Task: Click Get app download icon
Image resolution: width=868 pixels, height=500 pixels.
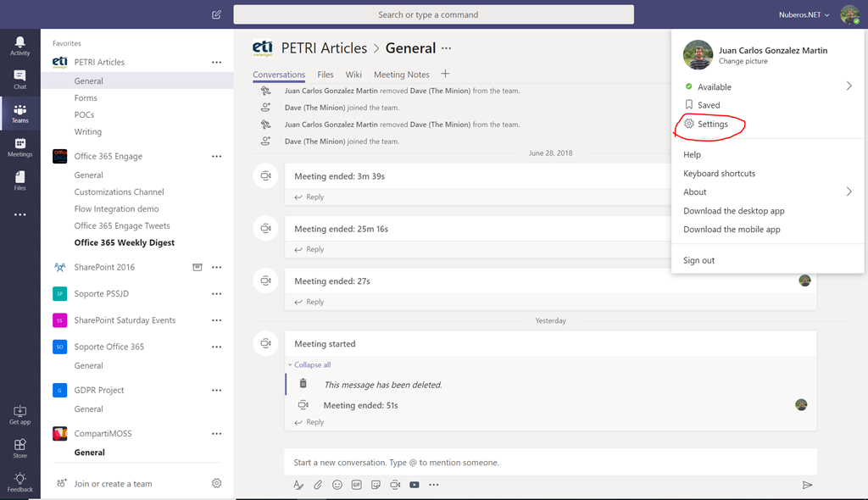Action: (x=20, y=414)
